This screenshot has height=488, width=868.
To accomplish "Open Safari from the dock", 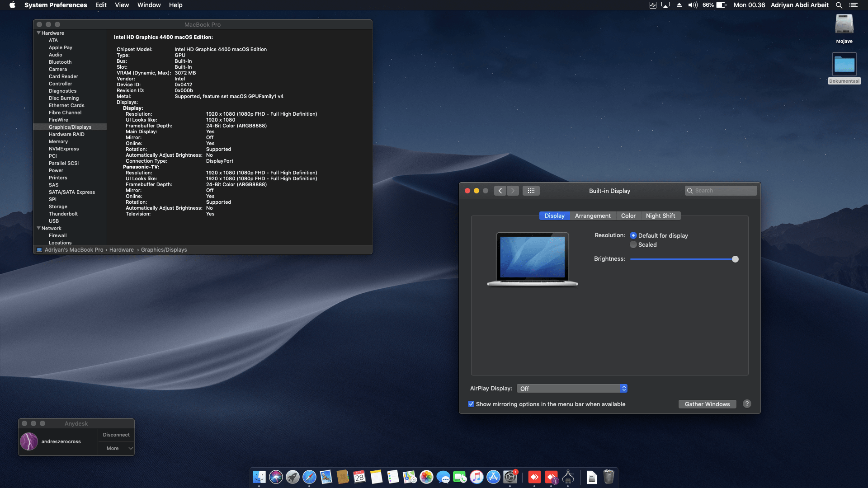I will [309, 477].
